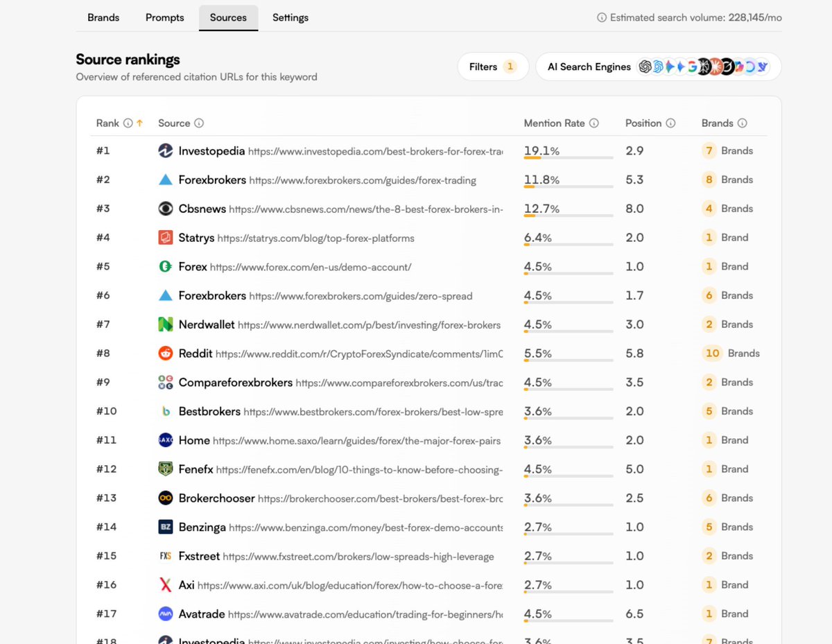Screen dimensions: 832x644
Task: Click the Fxstreet low-spreads-high-leverage URL
Action: tap(358, 557)
